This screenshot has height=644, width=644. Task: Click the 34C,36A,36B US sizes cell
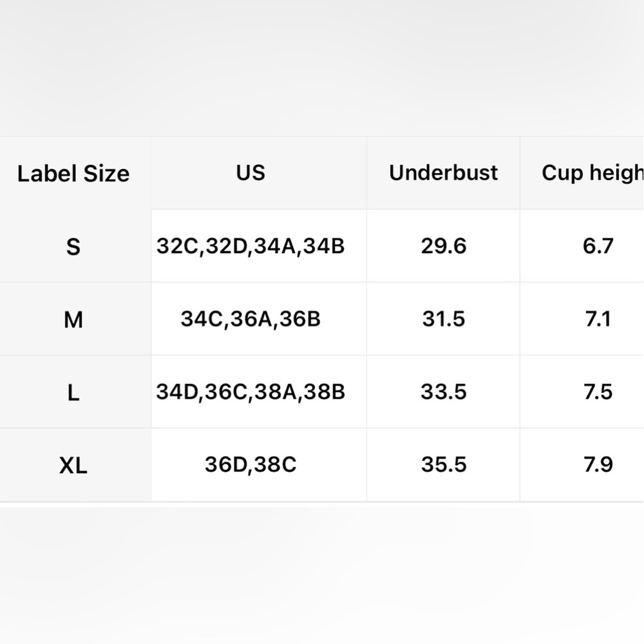(x=251, y=319)
